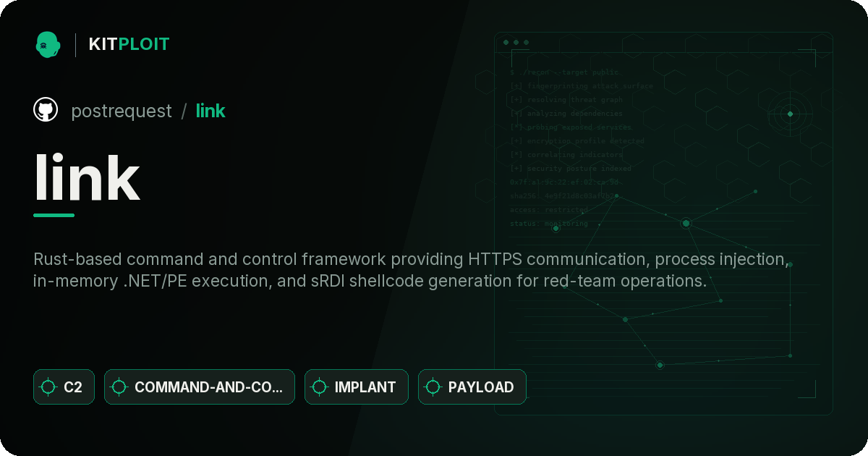Open the green link repository name
868x456 pixels.
[x=210, y=111]
